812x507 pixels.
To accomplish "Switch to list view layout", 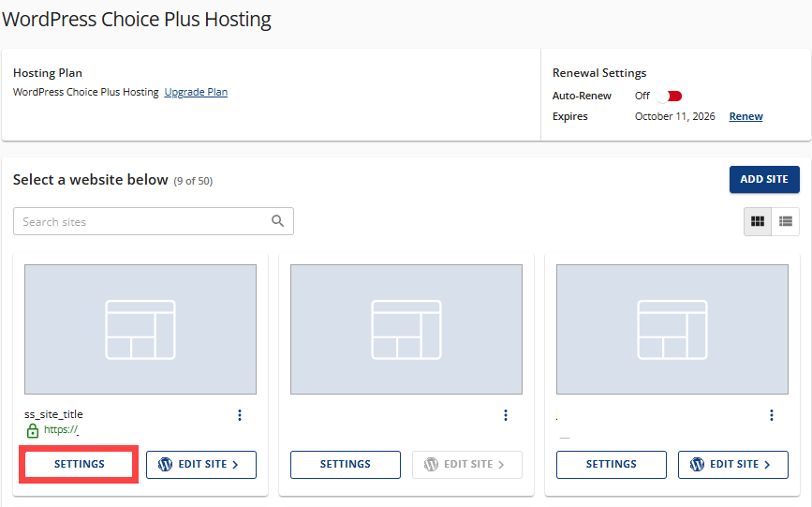I will pyautogui.click(x=786, y=221).
